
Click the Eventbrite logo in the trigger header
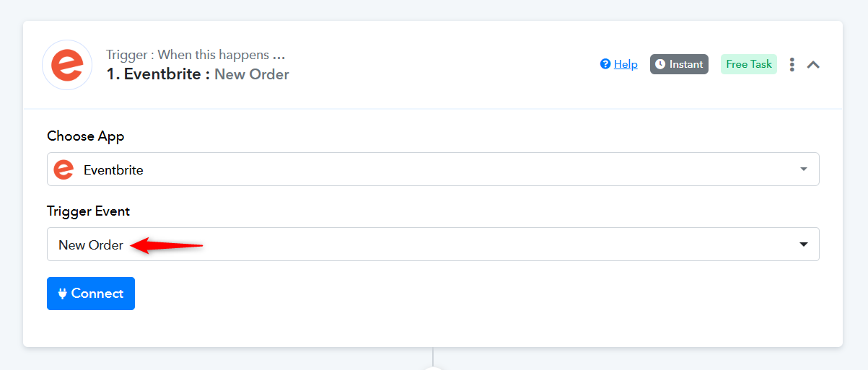[x=67, y=65]
